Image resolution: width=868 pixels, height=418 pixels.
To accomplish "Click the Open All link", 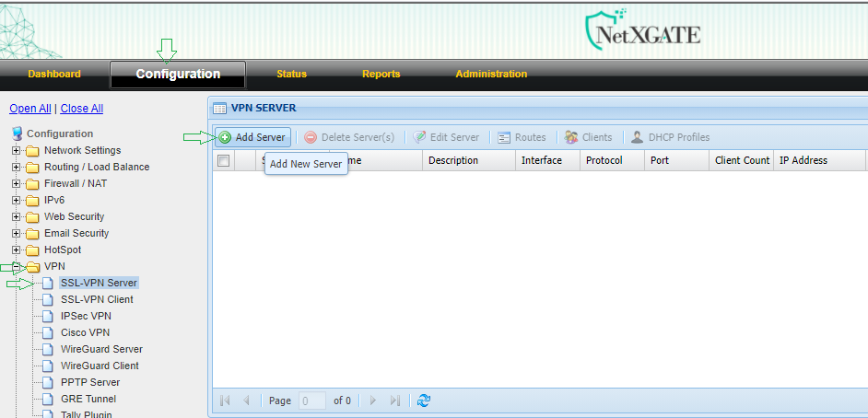I will coord(29,109).
